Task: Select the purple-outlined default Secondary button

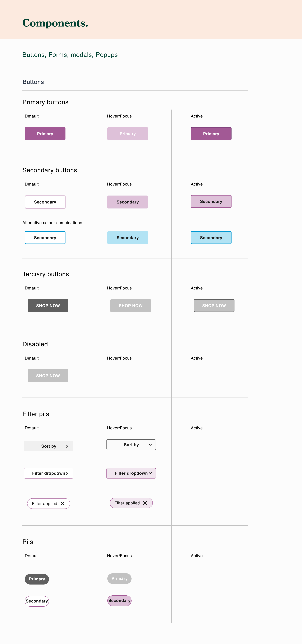Action: click(x=45, y=202)
